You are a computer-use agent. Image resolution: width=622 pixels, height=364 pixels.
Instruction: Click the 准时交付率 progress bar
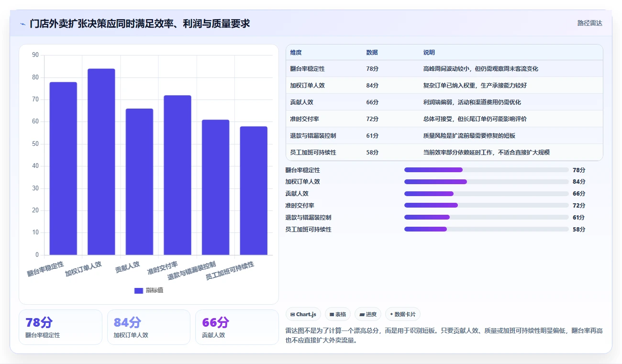(487, 205)
